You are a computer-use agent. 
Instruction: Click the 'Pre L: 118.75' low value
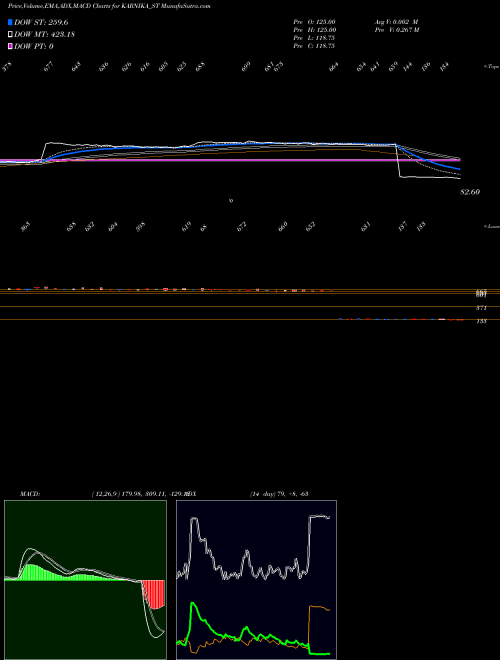[x=314, y=37]
